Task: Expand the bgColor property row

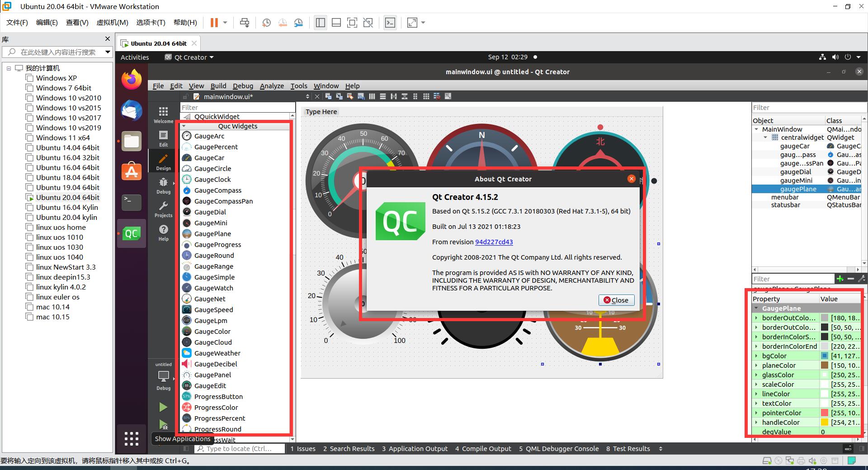Action: pyautogui.click(x=756, y=356)
